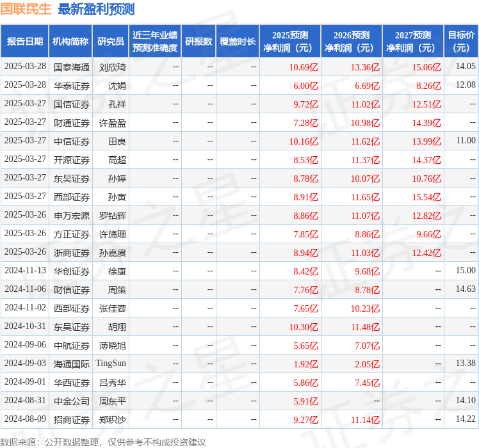Select the 覆盖时长 column header
The height and width of the screenshot is (448, 479).
click(x=238, y=42)
